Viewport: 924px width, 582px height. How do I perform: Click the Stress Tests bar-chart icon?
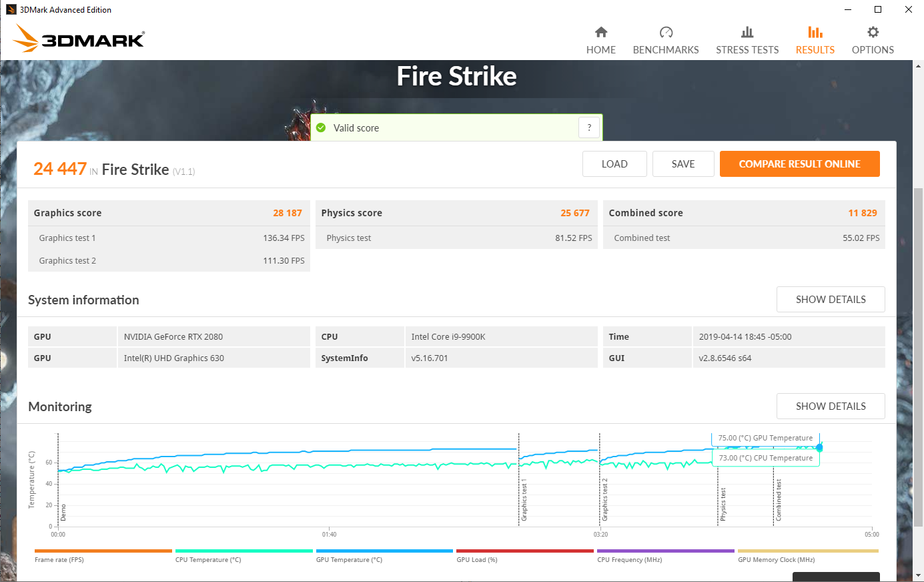pos(747,32)
